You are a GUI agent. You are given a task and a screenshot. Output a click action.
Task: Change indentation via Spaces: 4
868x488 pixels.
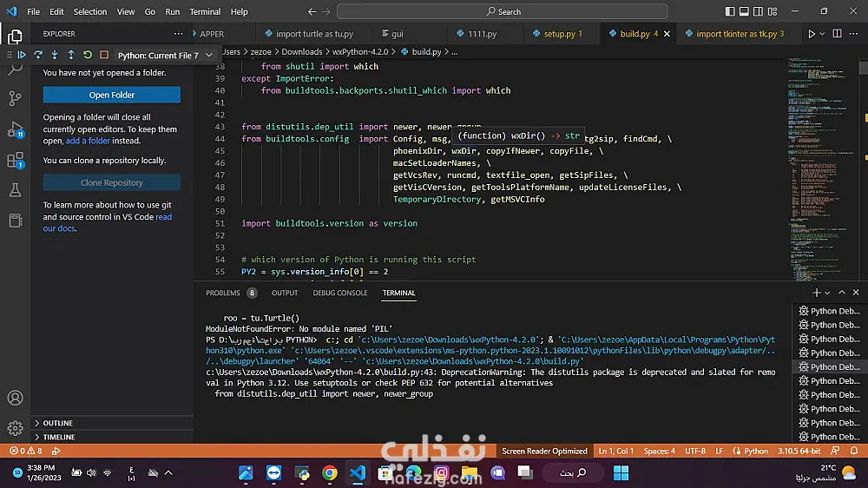pyautogui.click(x=660, y=451)
